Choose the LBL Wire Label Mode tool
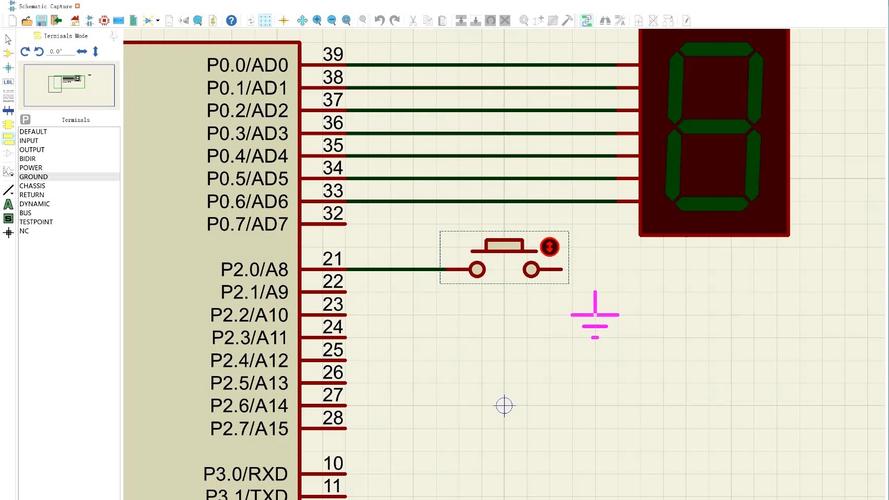The image size is (889, 500). click(8, 82)
